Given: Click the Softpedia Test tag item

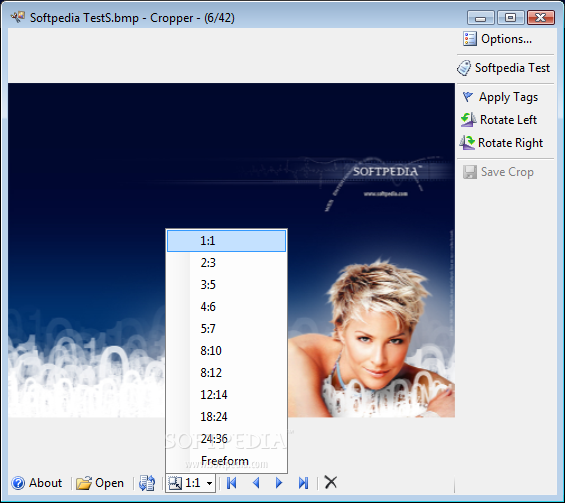Looking at the screenshot, I should point(504,68).
